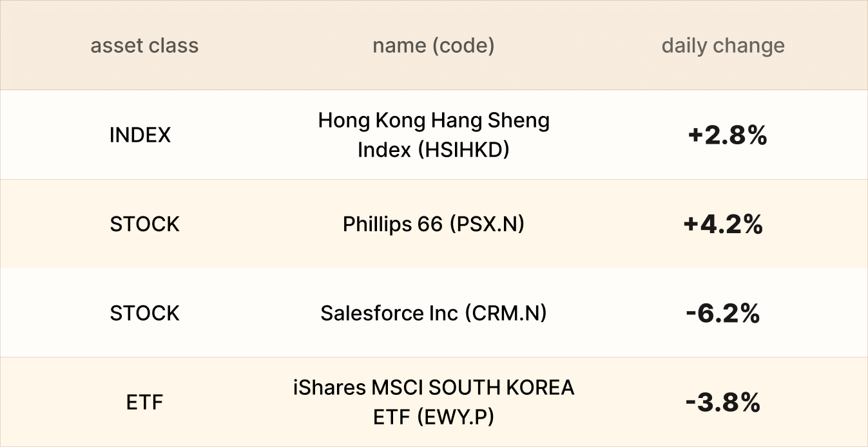Select the INDEX asset class cell
Image resolution: width=868 pixels, height=447 pixels.
click(140, 135)
